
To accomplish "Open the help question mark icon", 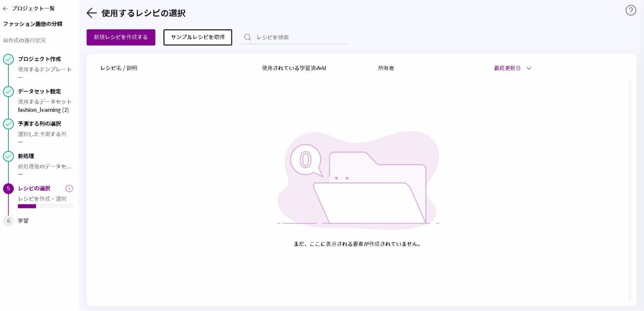I will [x=631, y=10].
